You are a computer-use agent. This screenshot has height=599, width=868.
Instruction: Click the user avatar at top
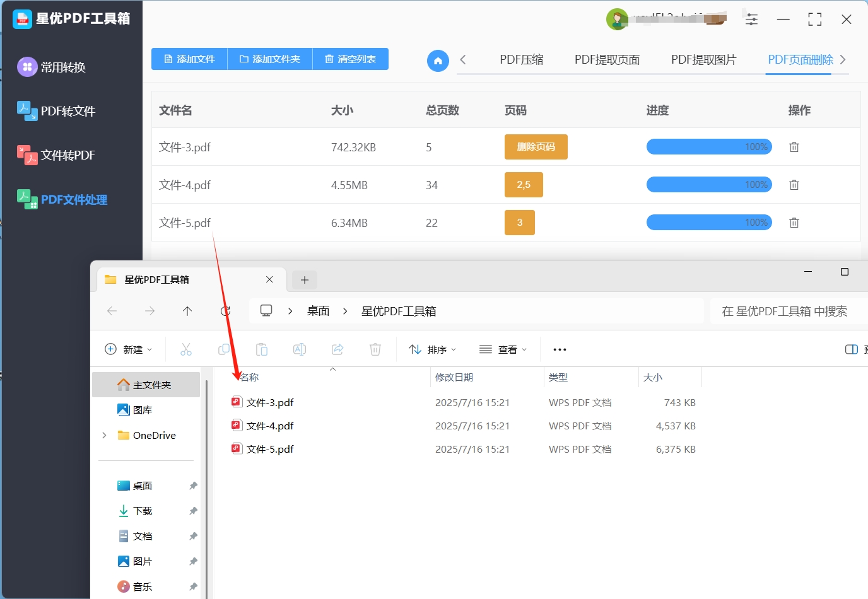[617, 20]
